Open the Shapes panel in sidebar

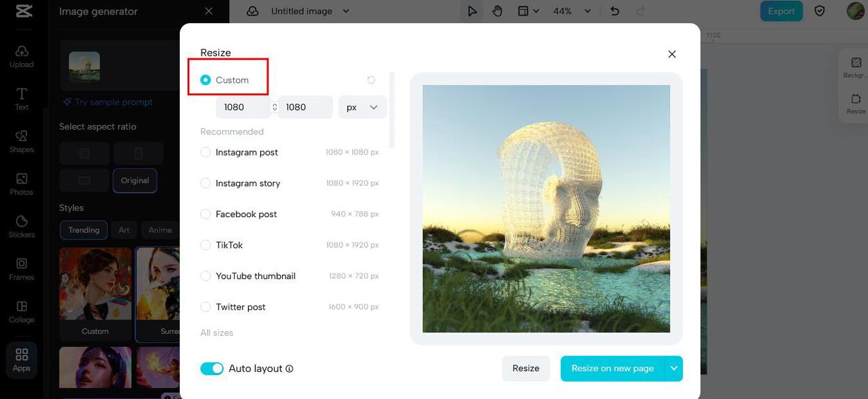point(22,140)
